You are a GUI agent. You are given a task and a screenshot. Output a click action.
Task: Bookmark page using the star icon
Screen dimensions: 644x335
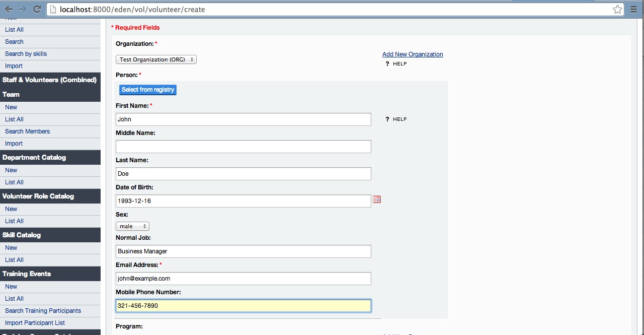pyautogui.click(x=617, y=10)
